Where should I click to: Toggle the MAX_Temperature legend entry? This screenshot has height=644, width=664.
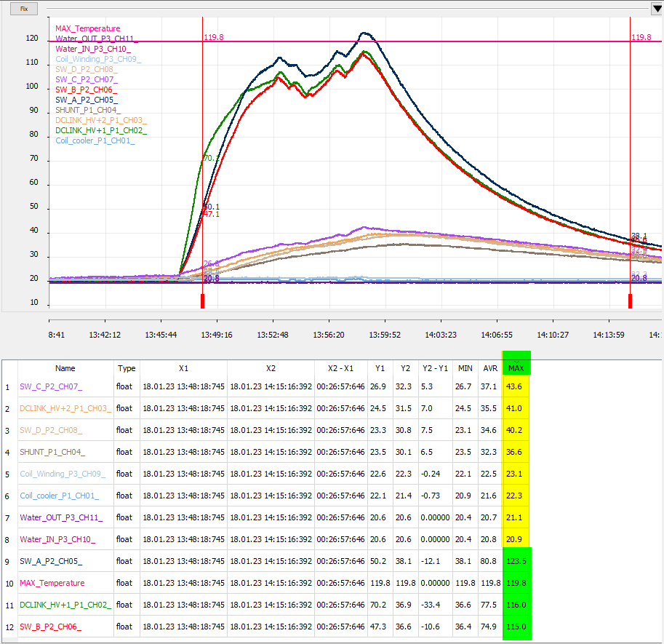(87, 28)
